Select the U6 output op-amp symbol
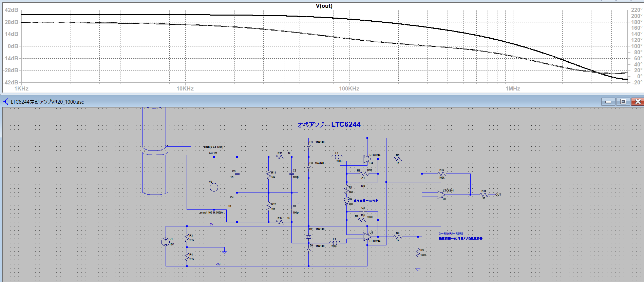The width and height of the screenshot is (644, 282). tap(441, 195)
